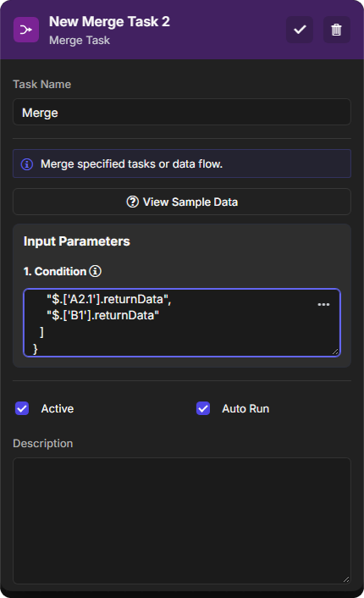The height and width of the screenshot is (598, 364).
Task: Delete the task with the trash icon
Action: (x=336, y=30)
